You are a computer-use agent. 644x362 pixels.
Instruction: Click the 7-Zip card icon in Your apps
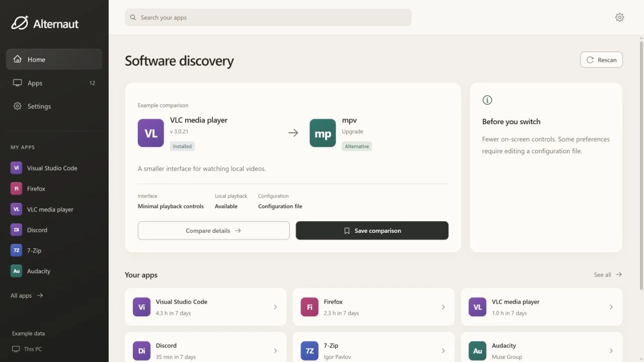tap(309, 351)
